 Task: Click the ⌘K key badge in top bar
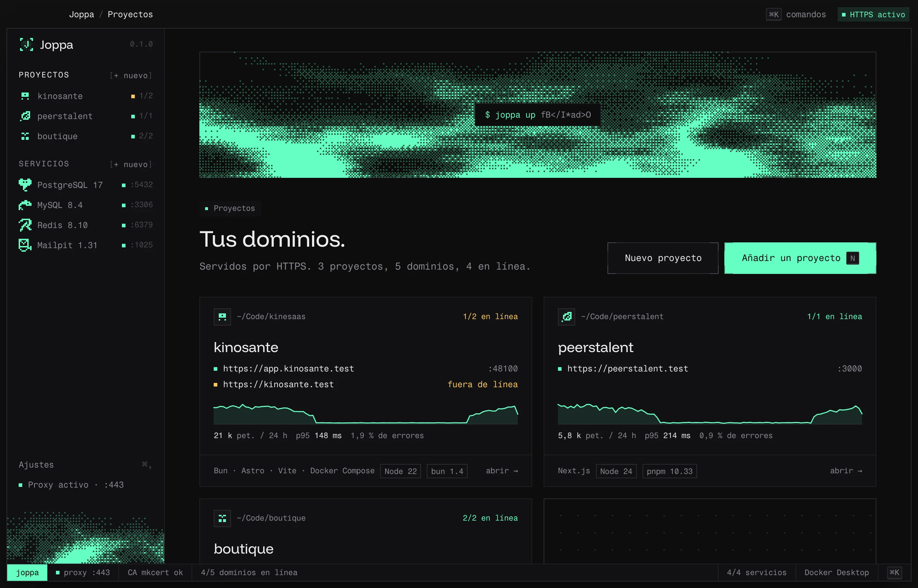pyautogui.click(x=773, y=14)
